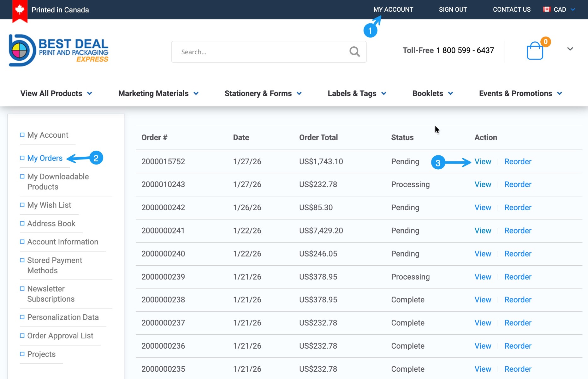
Task: Open Contact Us from top bar
Action: pos(512,9)
